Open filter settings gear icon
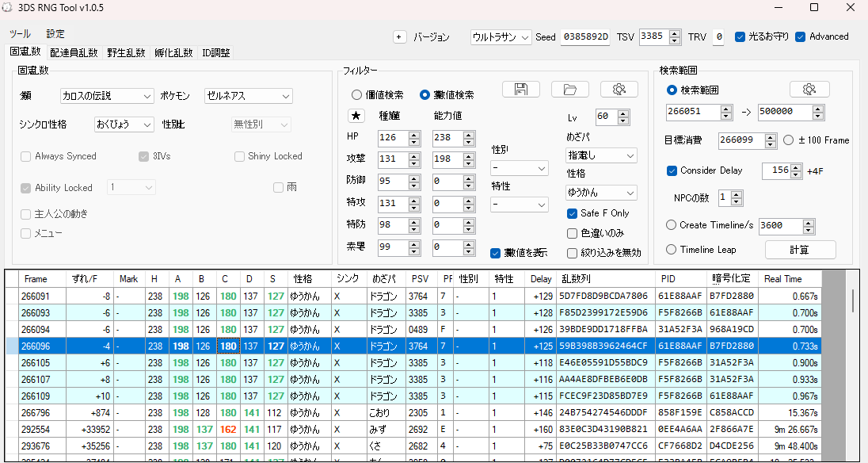This screenshot has width=868, height=463. 619,89
